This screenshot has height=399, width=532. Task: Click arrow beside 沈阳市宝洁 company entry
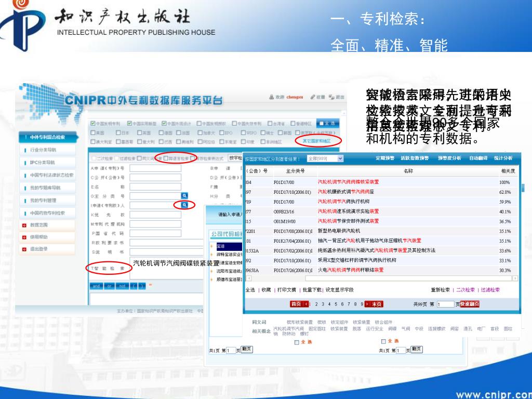212,271
